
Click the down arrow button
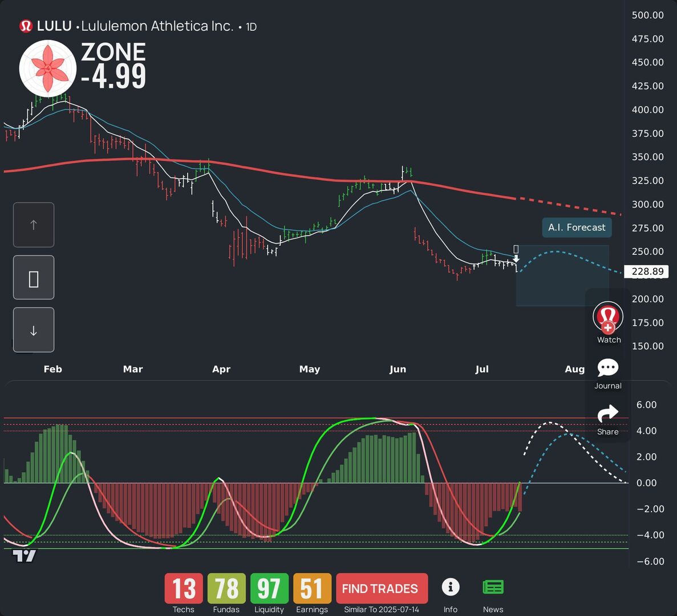[x=34, y=330]
